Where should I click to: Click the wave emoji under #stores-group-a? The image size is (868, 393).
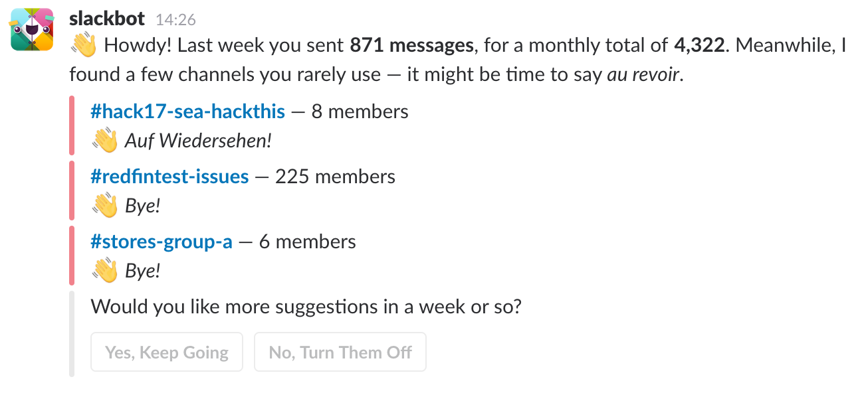click(x=105, y=271)
